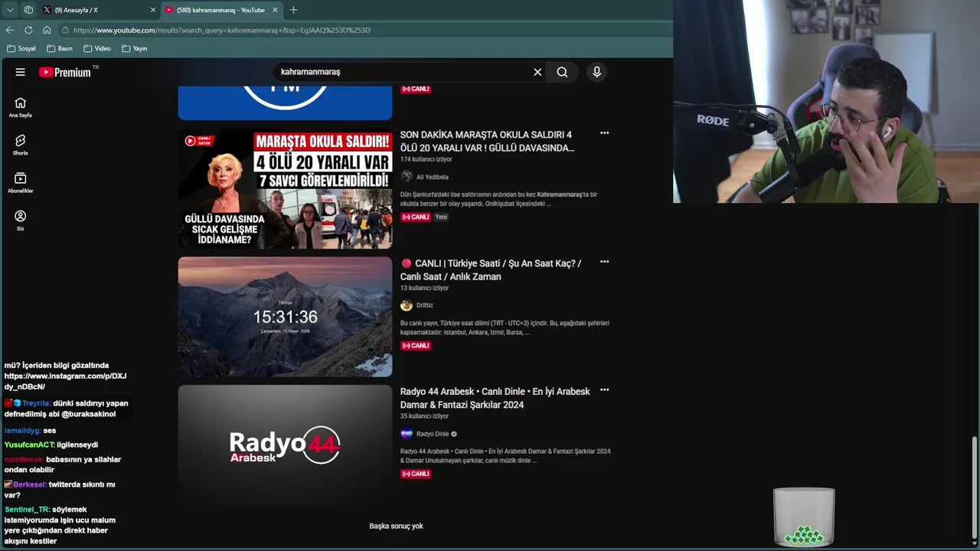Open CANLI Türkiye Saati video title
Screen dimensions: 980x551
tap(491, 269)
